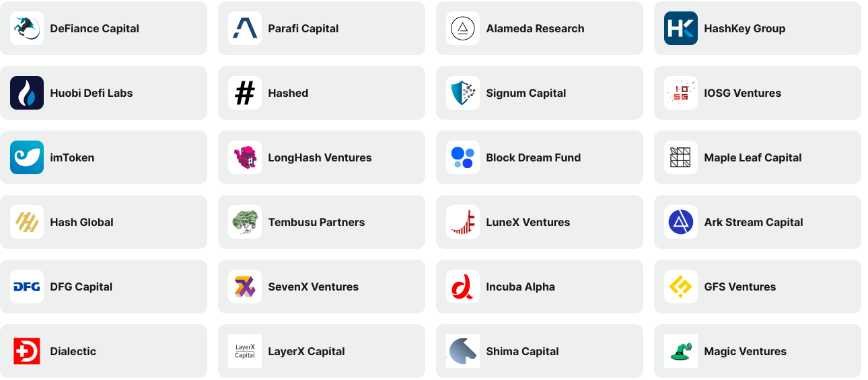
Task: Click the LongHash Ventures pink logo
Action: tap(245, 157)
